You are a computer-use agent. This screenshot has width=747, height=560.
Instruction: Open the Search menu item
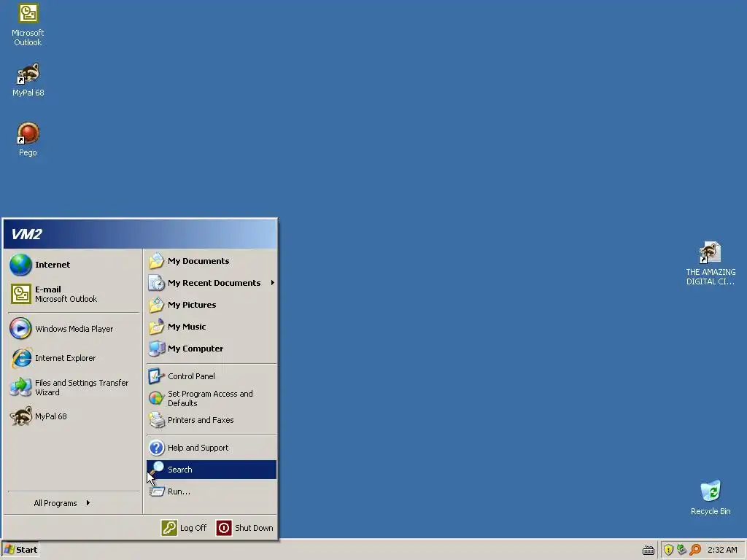212,470
